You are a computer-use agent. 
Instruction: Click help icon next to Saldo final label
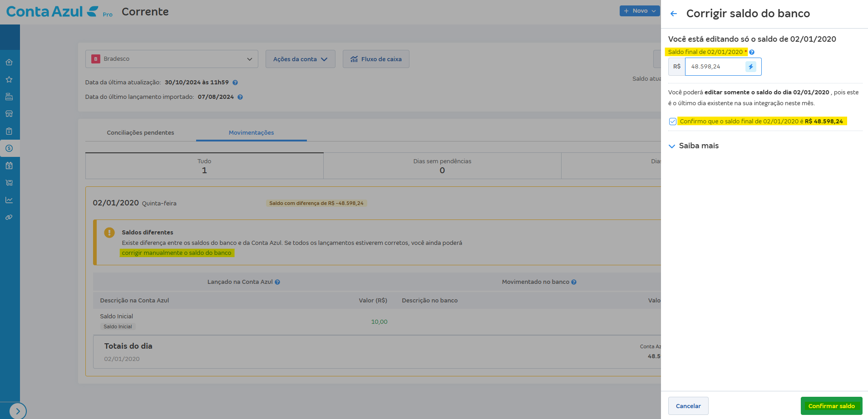752,52
